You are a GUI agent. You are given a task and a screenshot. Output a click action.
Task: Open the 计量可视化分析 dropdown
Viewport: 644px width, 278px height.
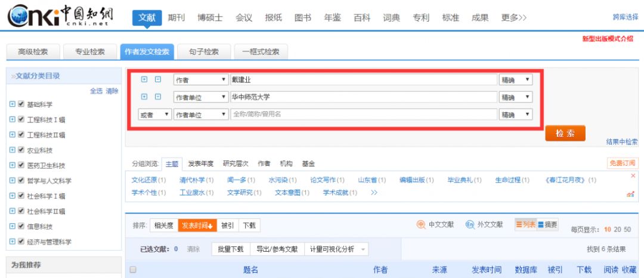click(x=337, y=249)
